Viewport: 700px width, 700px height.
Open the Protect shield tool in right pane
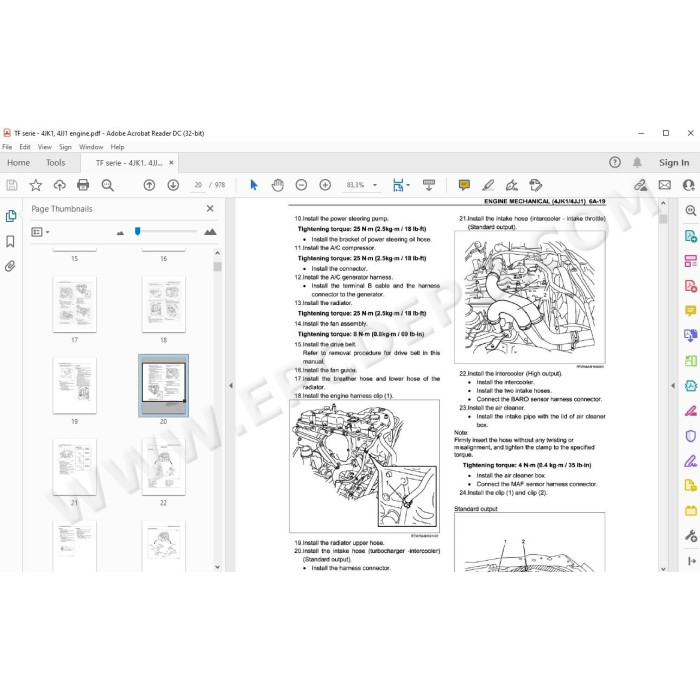pyautogui.click(x=691, y=436)
